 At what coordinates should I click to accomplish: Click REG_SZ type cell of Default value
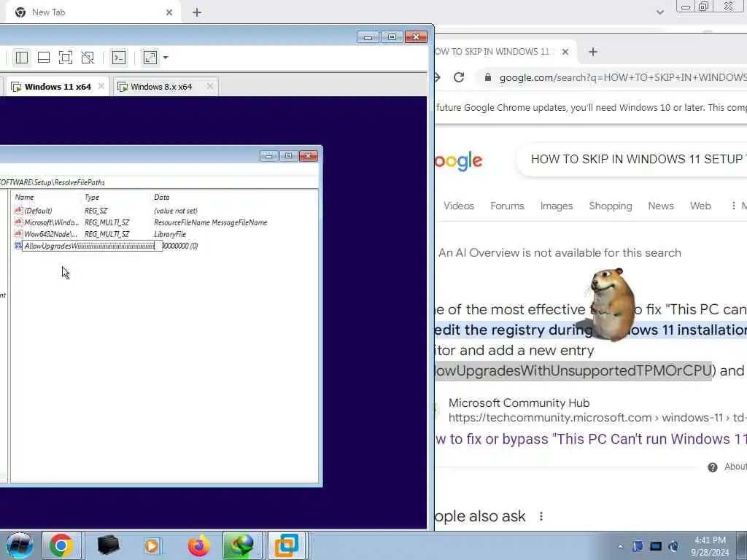click(96, 211)
